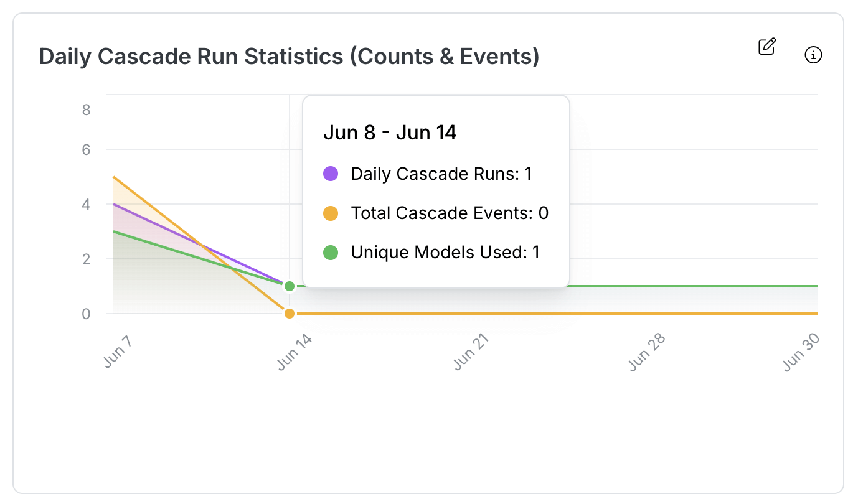This screenshot has width=853, height=504.
Task: Click the green Unique Models Used legend dot
Action: tap(330, 252)
